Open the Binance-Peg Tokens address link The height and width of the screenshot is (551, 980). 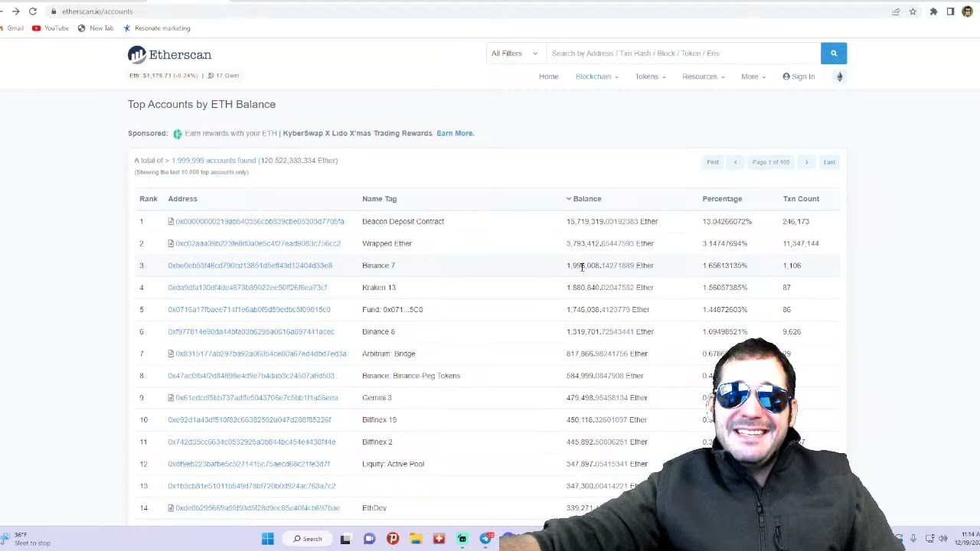point(251,376)
